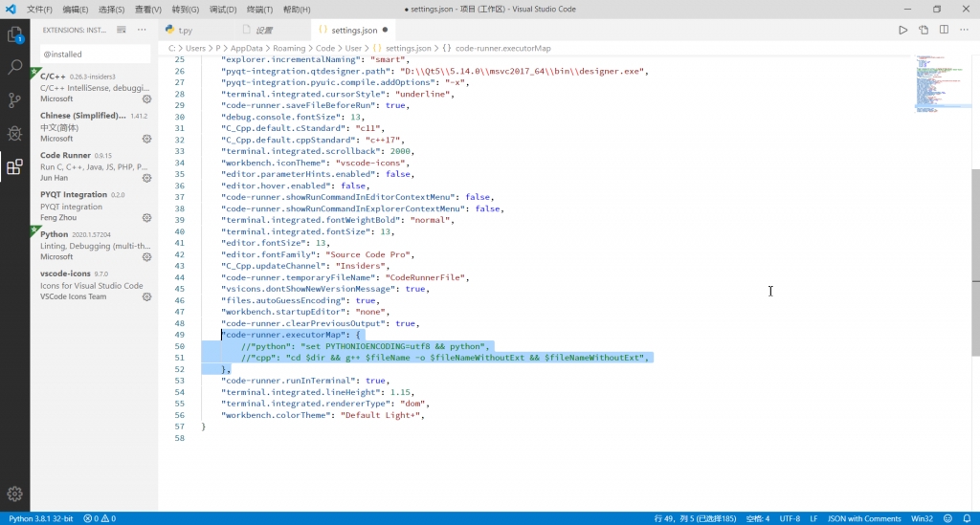Click the Run Code play icon

coord(902,31)
